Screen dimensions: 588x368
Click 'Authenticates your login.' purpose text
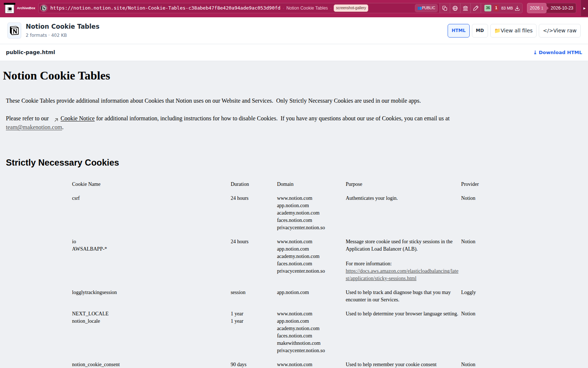tap(372, 198)
